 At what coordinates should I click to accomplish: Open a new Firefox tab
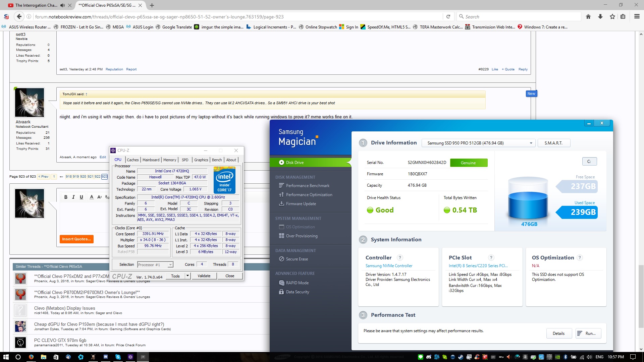click(152, 5)
